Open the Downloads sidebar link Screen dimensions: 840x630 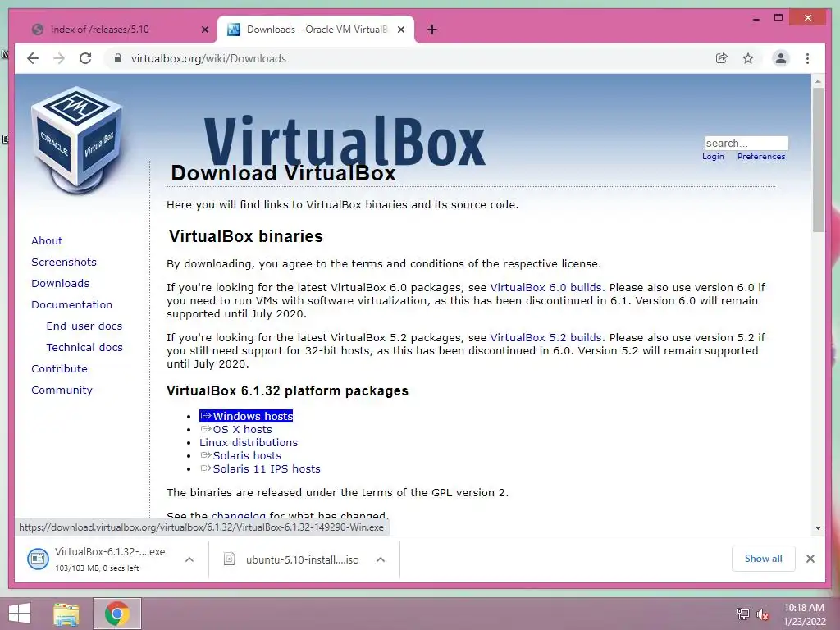tap(60, 283)
